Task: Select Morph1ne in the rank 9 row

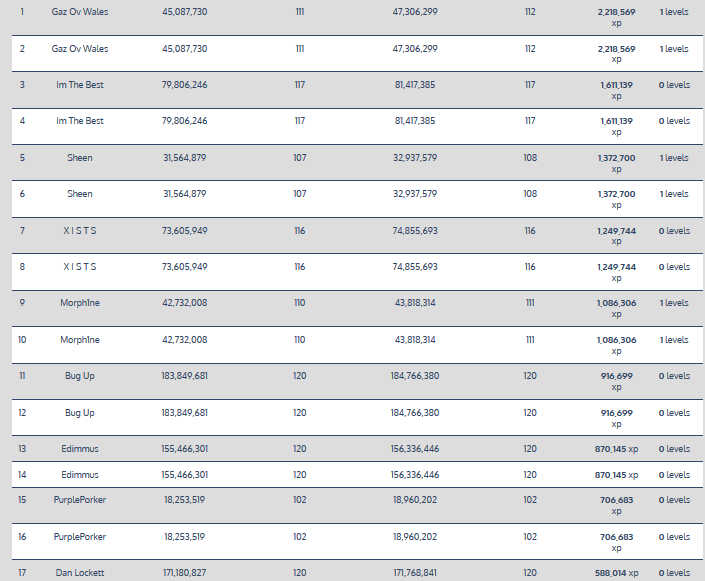Action: pos(80,303)
